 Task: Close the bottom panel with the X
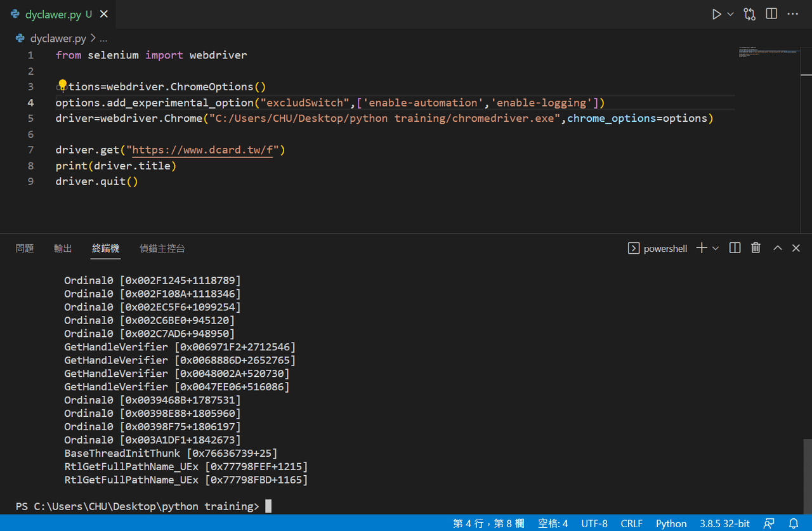tap(796, 248)
